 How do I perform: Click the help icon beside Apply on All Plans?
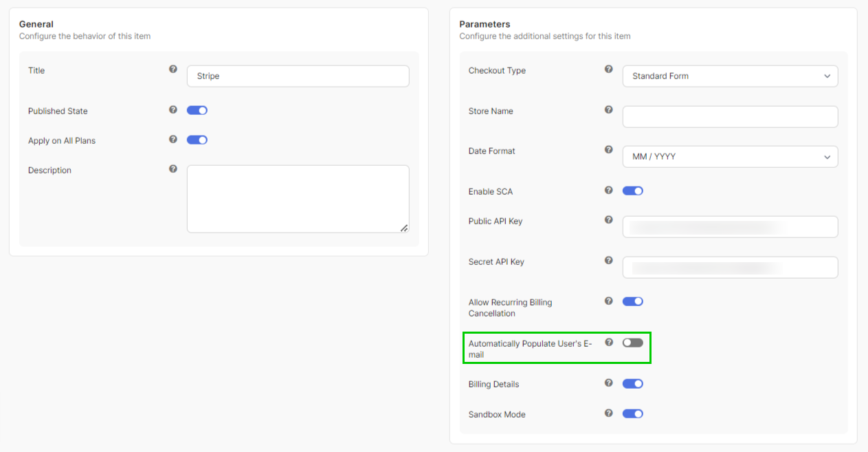173,140
